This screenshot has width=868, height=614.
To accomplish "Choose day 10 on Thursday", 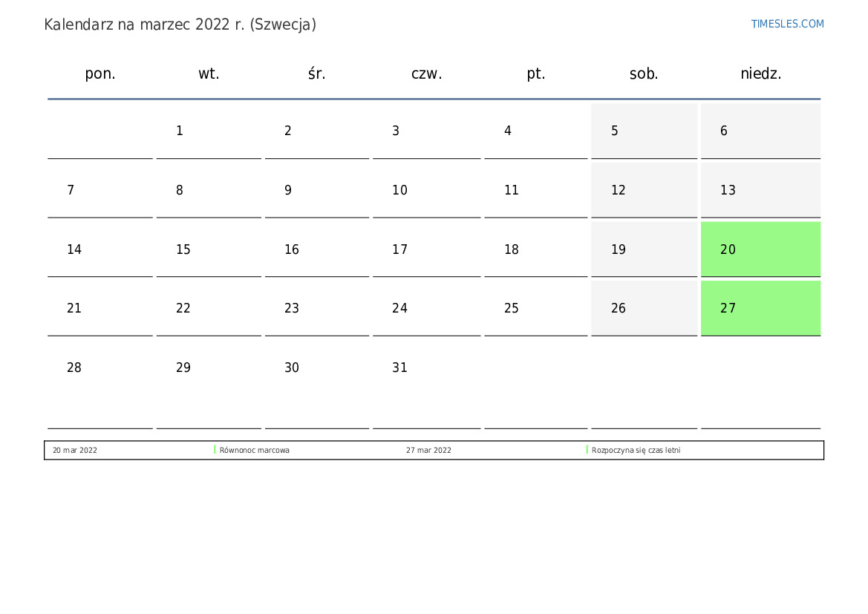I will (426, 190).
